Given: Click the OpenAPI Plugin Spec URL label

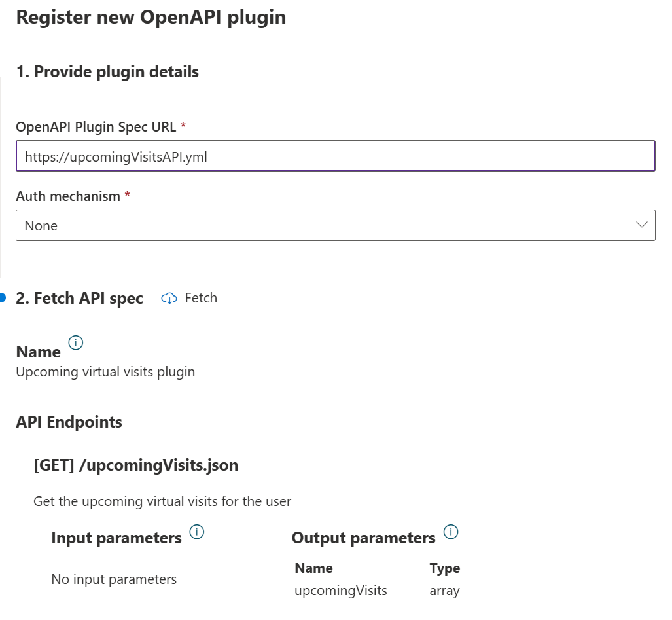Looking at the screenshot, I should (96, 127).
